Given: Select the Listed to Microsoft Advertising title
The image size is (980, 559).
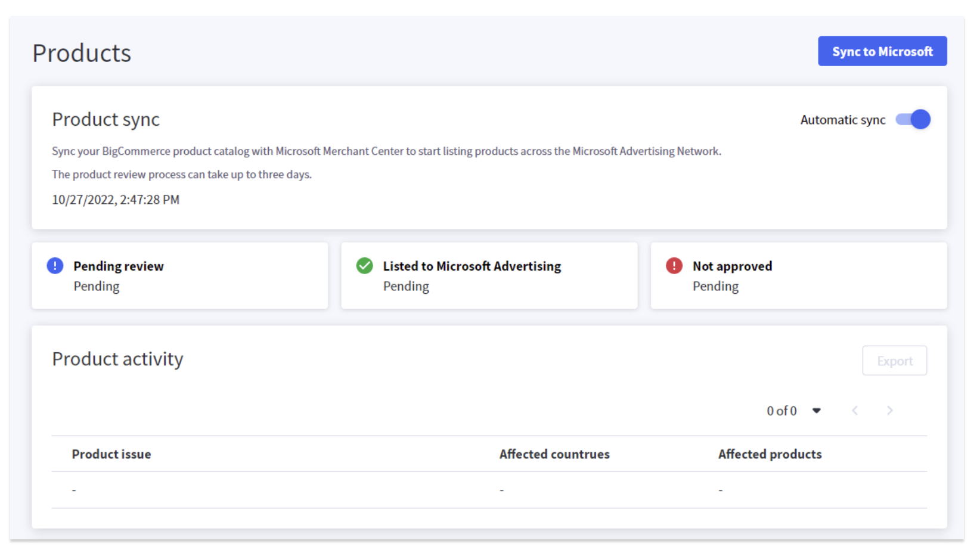Looking at the screenshot, I should (x=472, y=266).
